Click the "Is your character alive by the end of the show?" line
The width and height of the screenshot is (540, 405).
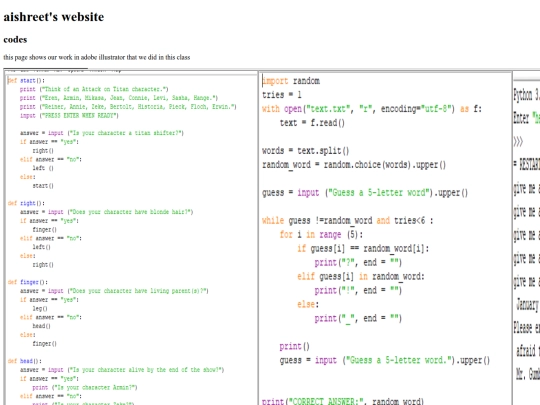point(122,370)
